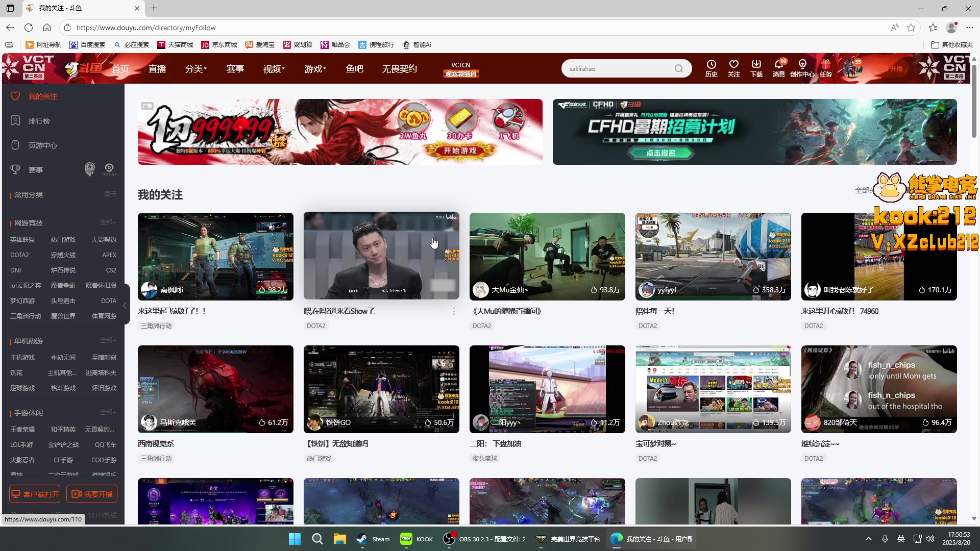Expand the 视频 dropdown menu
980x551 pixels.
pos(274,69)
